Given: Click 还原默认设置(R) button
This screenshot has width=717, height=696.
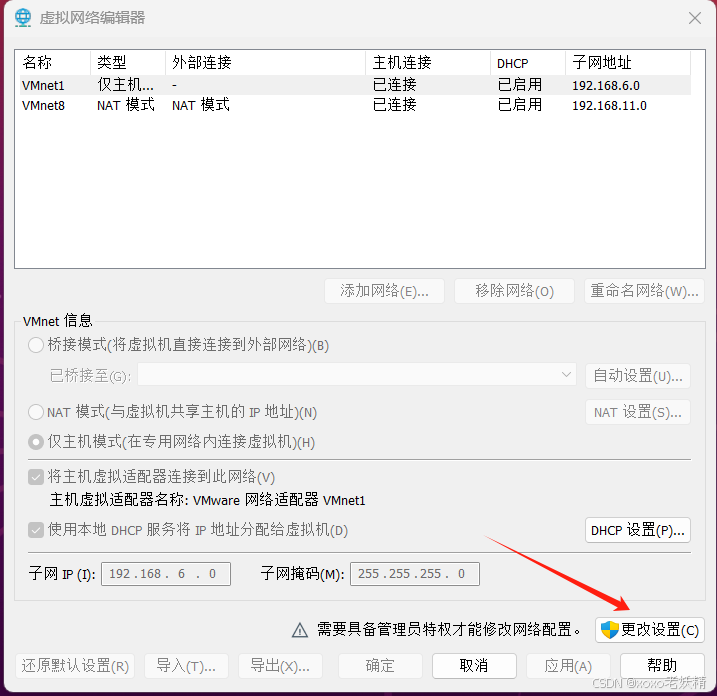Looking at the screenshot, I should pyautogui.click(x=75, y=666).
